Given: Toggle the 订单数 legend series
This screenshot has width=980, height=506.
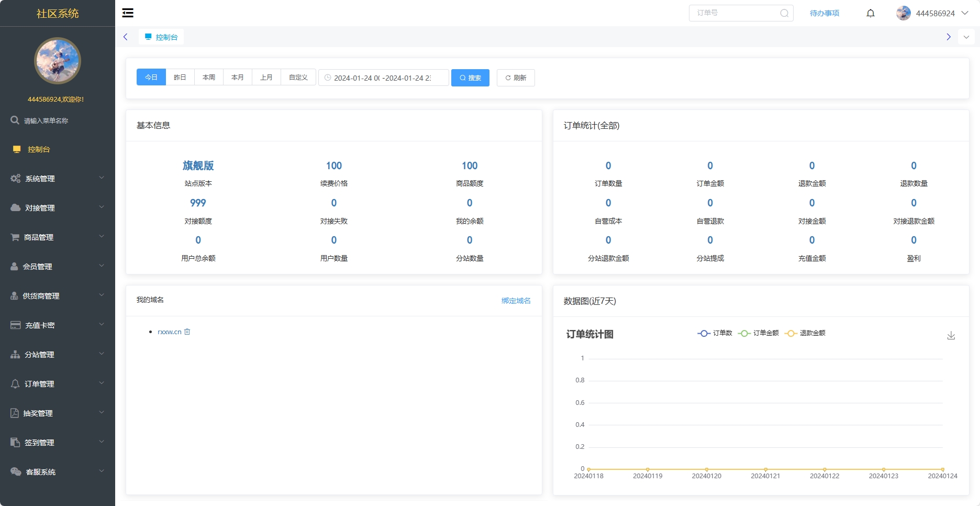Looking at the screenshot, I should [x=715, y=333].
